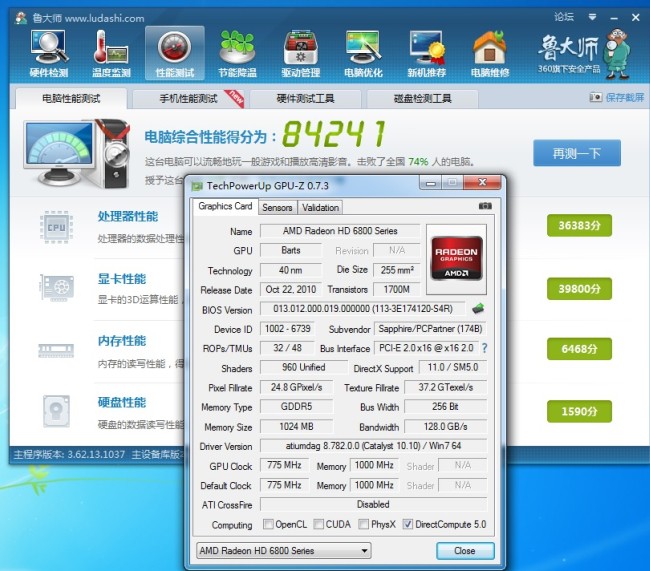This screenshot has width=650, height=571.
Task: Click the Ludashi mascot logo
Action: click(x=618, y=54)
